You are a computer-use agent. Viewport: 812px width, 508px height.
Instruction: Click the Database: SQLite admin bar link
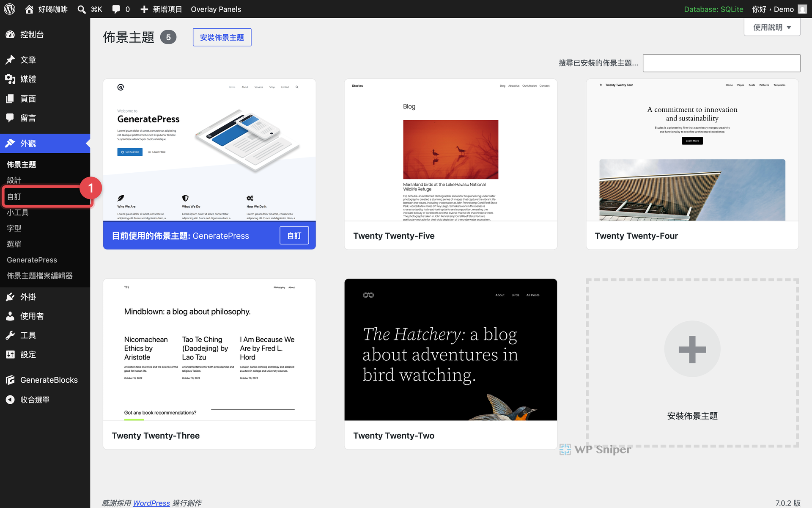(x=713, y=9)
